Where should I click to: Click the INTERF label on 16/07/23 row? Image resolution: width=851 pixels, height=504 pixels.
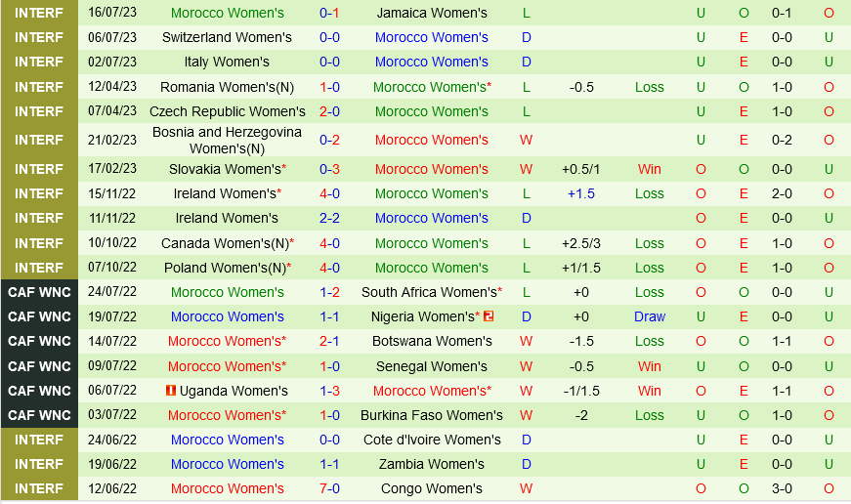[39, 13]
